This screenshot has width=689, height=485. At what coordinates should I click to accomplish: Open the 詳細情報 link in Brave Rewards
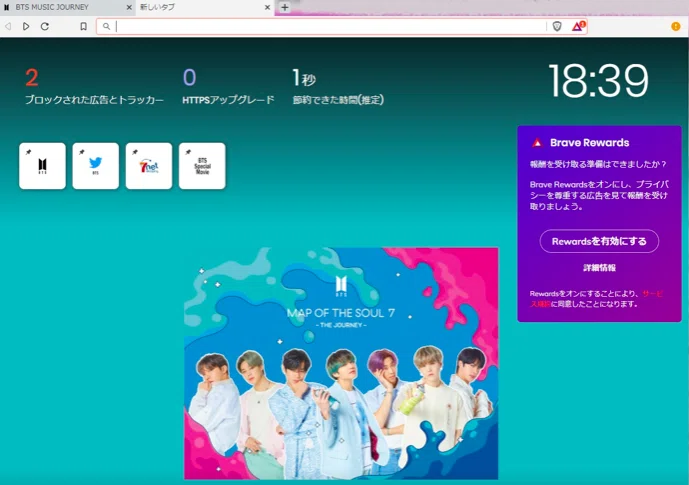tap(599, 268)
